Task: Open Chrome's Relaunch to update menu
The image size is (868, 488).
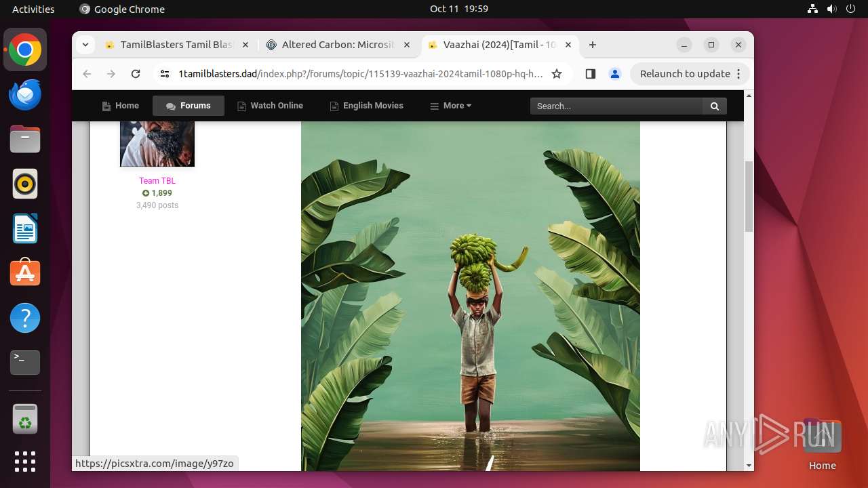Action: [690, 74]
